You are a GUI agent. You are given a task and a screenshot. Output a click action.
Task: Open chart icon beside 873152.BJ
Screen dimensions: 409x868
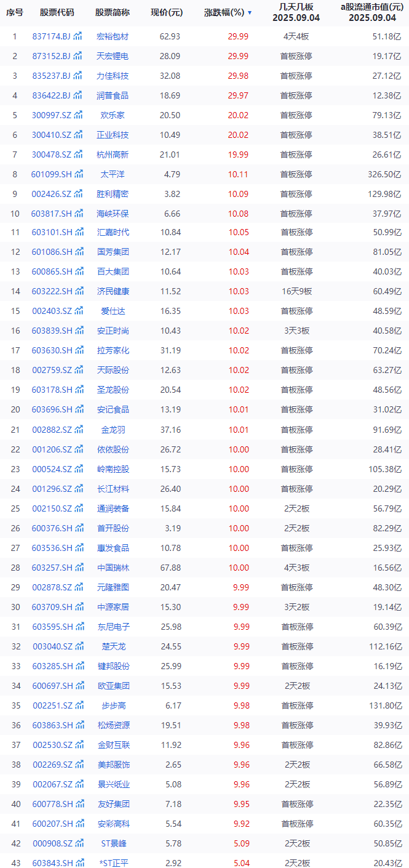click(78, 56)
